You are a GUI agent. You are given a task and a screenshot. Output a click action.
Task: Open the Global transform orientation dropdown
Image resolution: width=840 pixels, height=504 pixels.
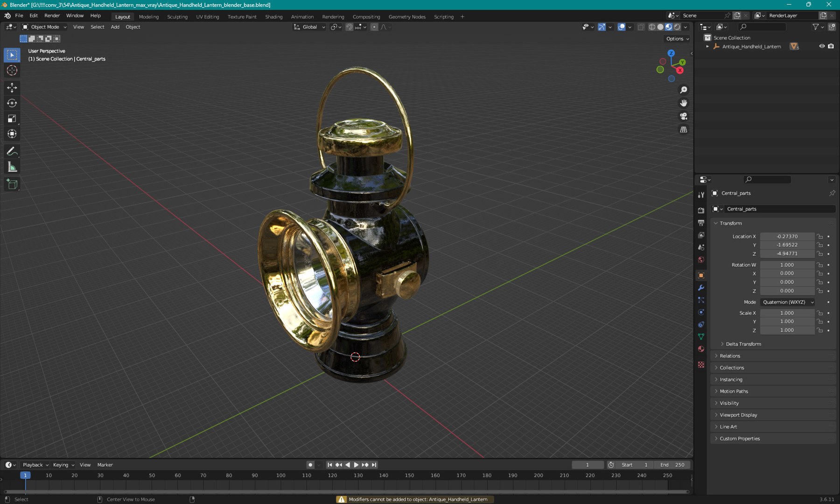point(309,27)
